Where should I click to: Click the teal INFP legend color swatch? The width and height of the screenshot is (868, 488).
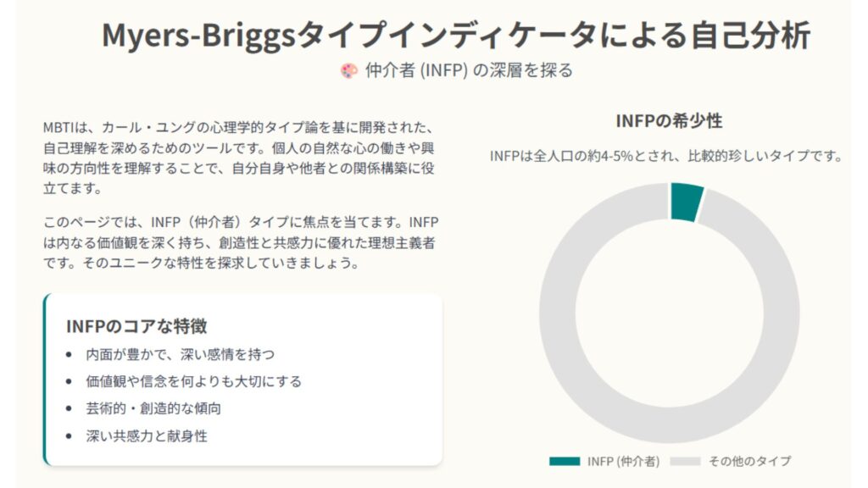[x=565, y=461]
